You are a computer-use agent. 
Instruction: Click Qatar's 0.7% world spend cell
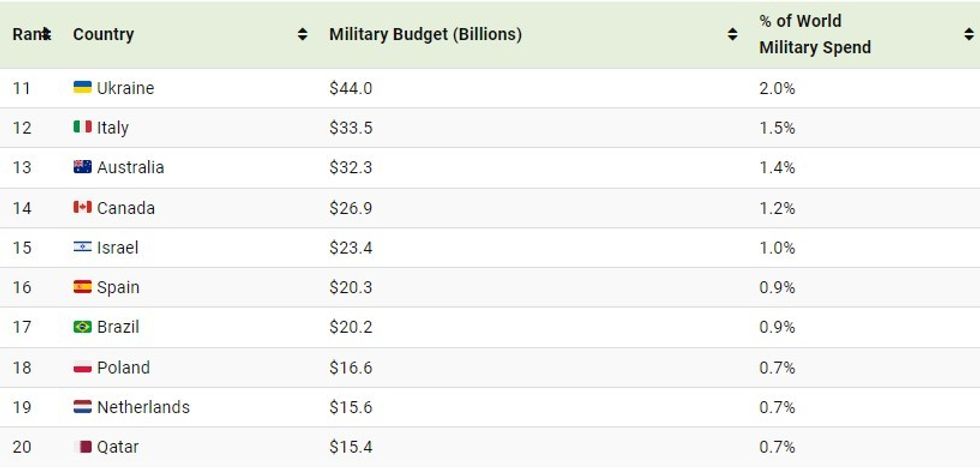tap(777, 447)
